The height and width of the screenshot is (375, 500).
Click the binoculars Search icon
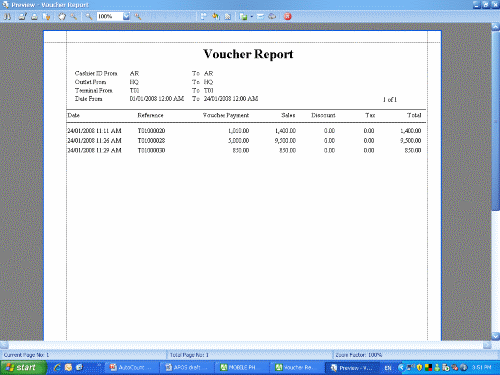click(7, 16)
